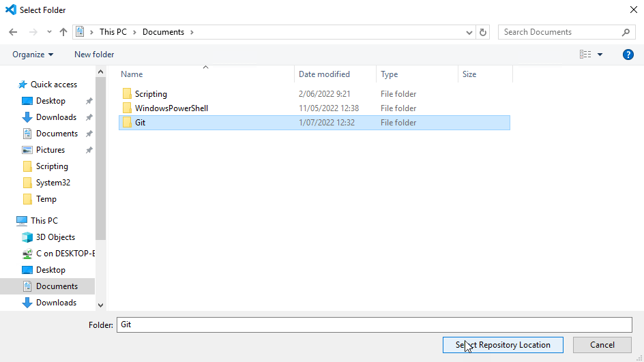Click the Back navigation arrow
Viewport: 644px width, 362px height.
pyautogui.click(x=13, y=32)
